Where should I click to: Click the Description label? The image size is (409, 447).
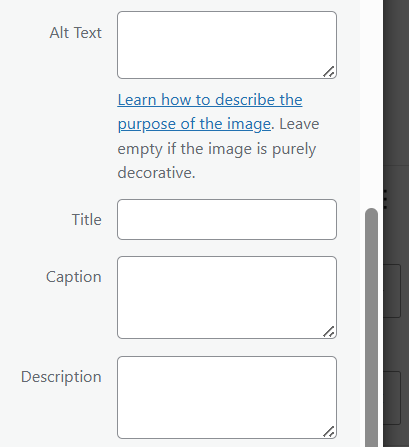coord(61,377)
